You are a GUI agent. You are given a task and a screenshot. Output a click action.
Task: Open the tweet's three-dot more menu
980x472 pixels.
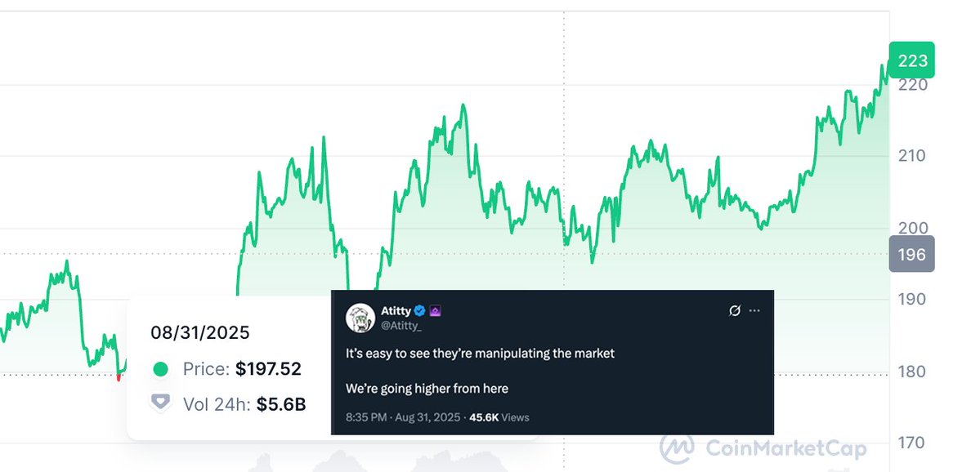click(x=754, y=310)
